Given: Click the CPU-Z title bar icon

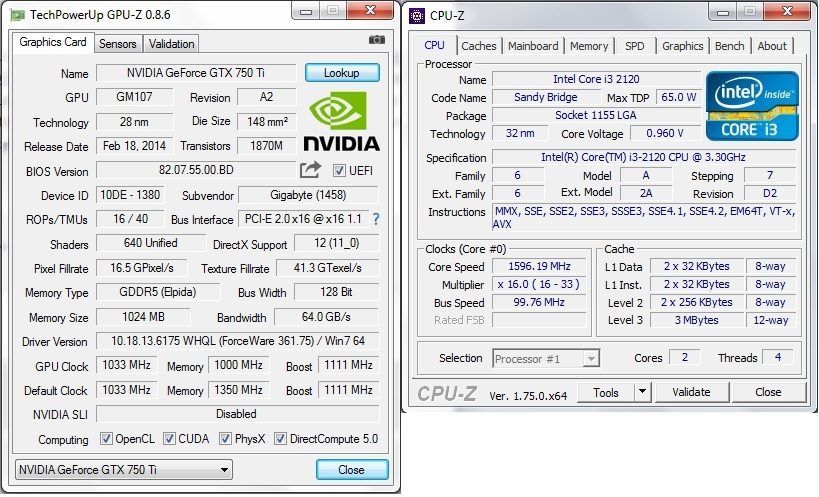Looking at the screenshot, I should (417, 16).
